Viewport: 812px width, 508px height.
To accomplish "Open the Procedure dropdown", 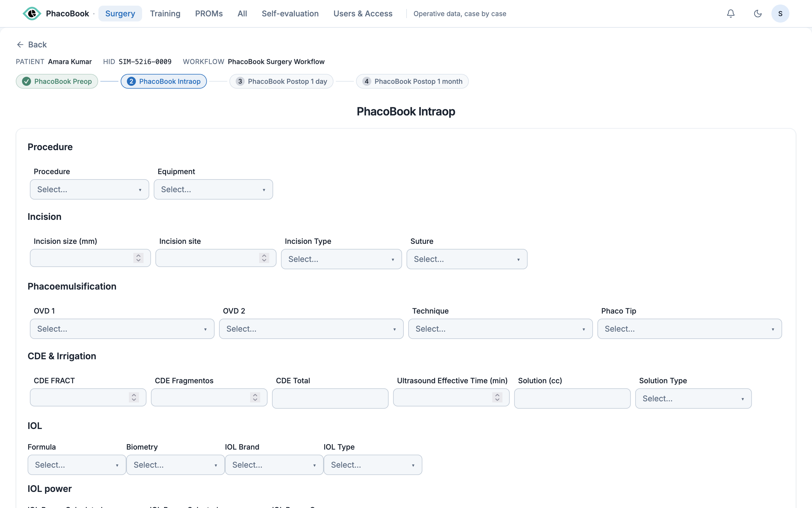I will [90, 189].
